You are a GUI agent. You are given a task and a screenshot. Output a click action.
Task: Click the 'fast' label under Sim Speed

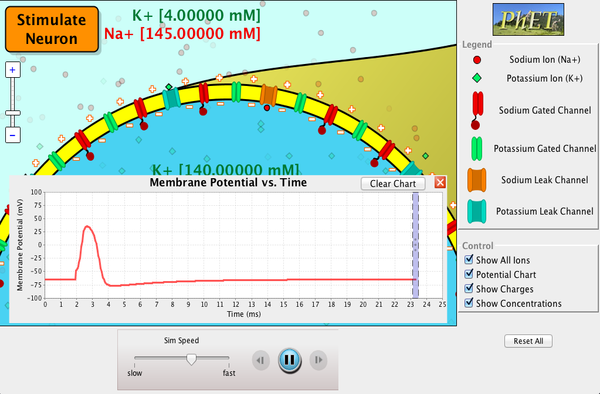click(229, 373)
